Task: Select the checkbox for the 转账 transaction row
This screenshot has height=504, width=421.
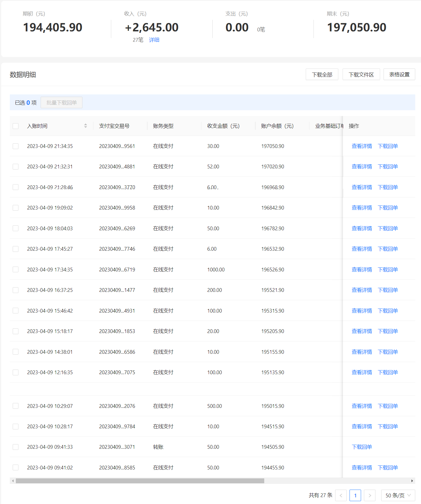Action: click(x=16, y=447)
